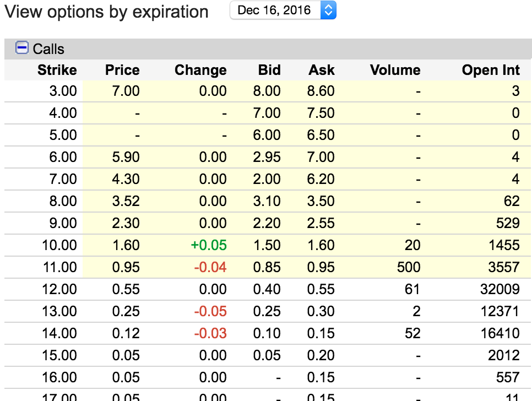Click the Ask column header
This screenshot has width=532, height=401.
[x=321, y=70]
